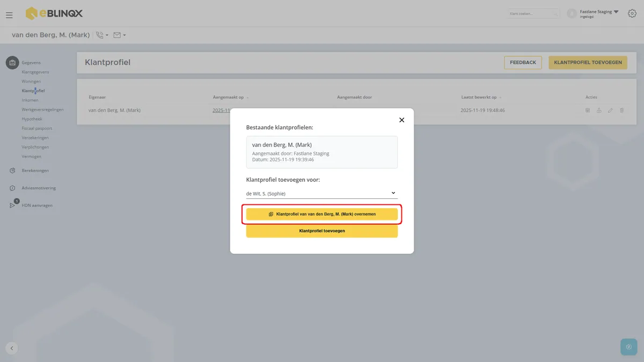Open Woningen in the sidebar
The width and height of the screenshot is (644, 362).
coord(31,82)
